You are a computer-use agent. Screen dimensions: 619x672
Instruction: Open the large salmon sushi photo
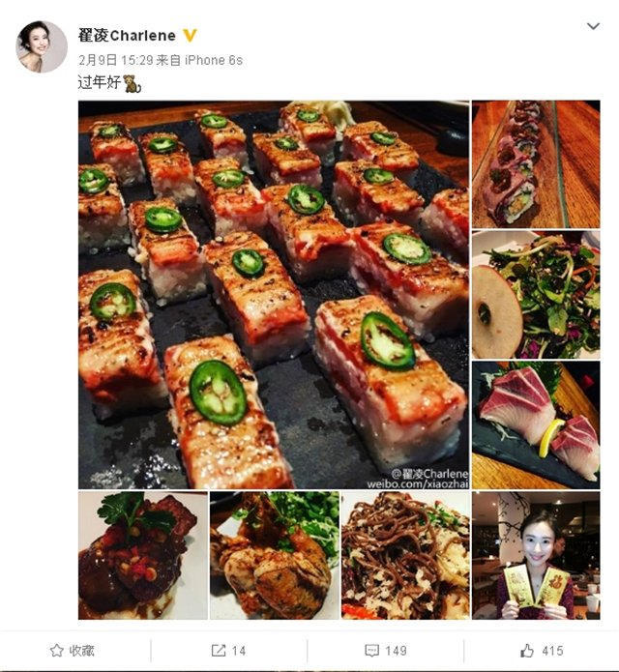(x=274, y=294)
